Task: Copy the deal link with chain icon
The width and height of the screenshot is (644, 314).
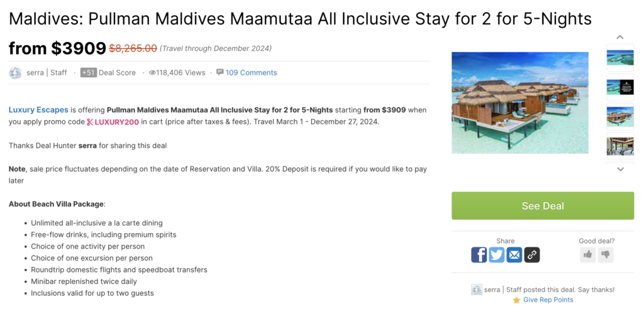Action: 532,255
